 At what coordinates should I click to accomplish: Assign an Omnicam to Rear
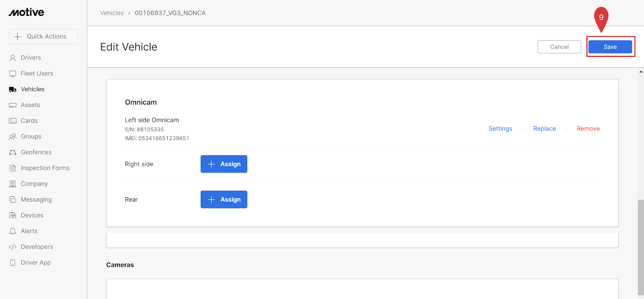(224, 200)
